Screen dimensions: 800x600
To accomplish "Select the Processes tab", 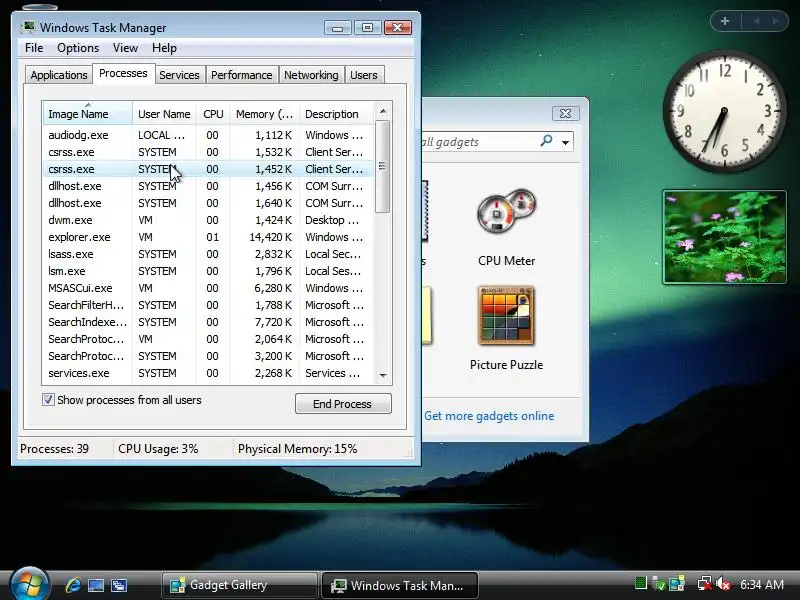I will 123,73.
